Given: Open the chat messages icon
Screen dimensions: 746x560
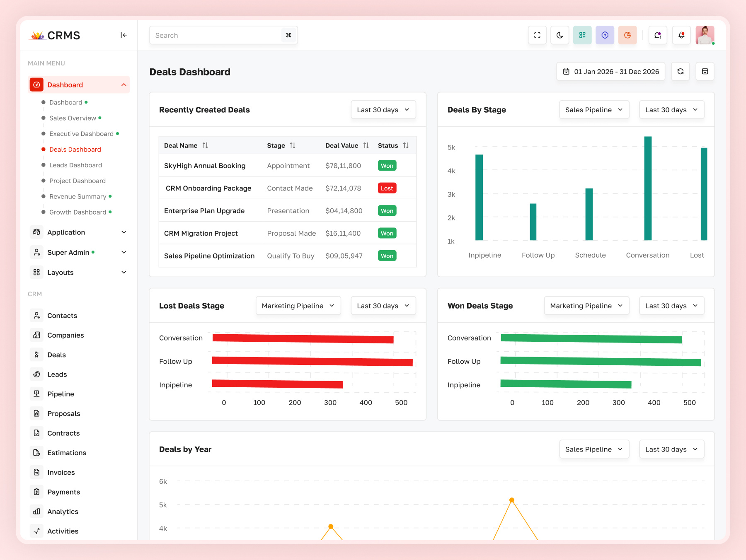Looking at the screenshot, I should [x=658, y=35].
